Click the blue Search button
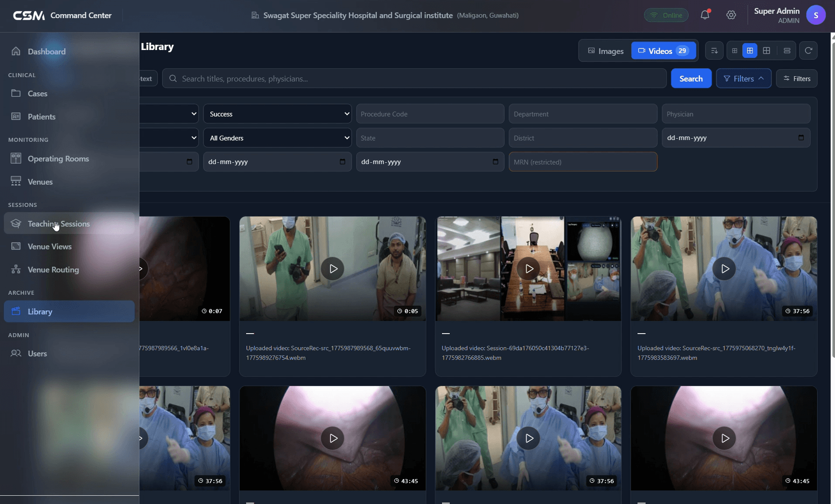This screenshot has height=504, width=835. click(x=691, y=79)
